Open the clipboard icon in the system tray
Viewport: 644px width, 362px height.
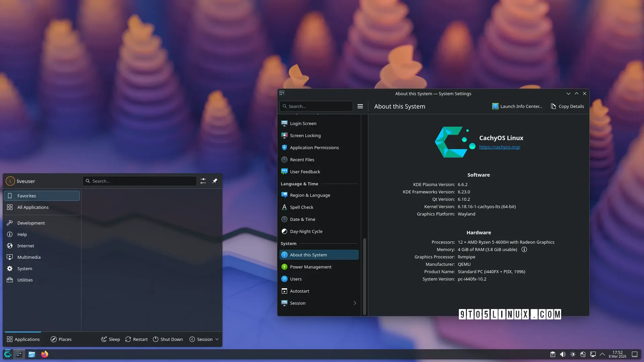tap(553, 354)
